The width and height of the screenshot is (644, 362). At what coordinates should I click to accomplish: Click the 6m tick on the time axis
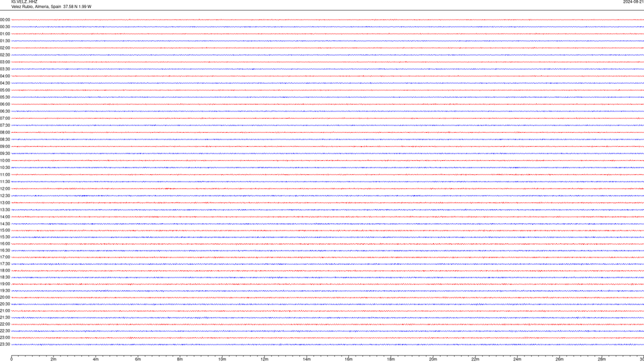(x=138, y=359)
